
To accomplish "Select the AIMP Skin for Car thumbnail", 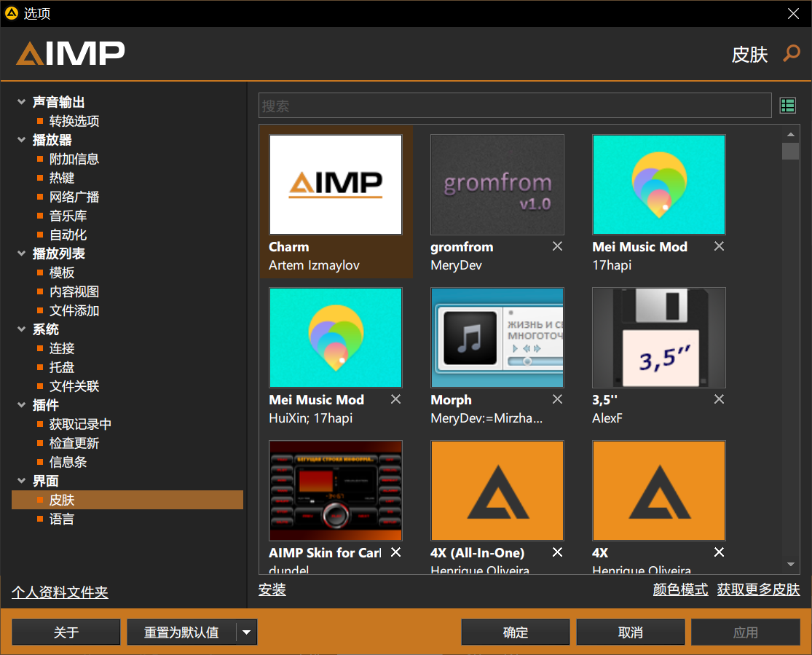I will (x=336, y=490).
